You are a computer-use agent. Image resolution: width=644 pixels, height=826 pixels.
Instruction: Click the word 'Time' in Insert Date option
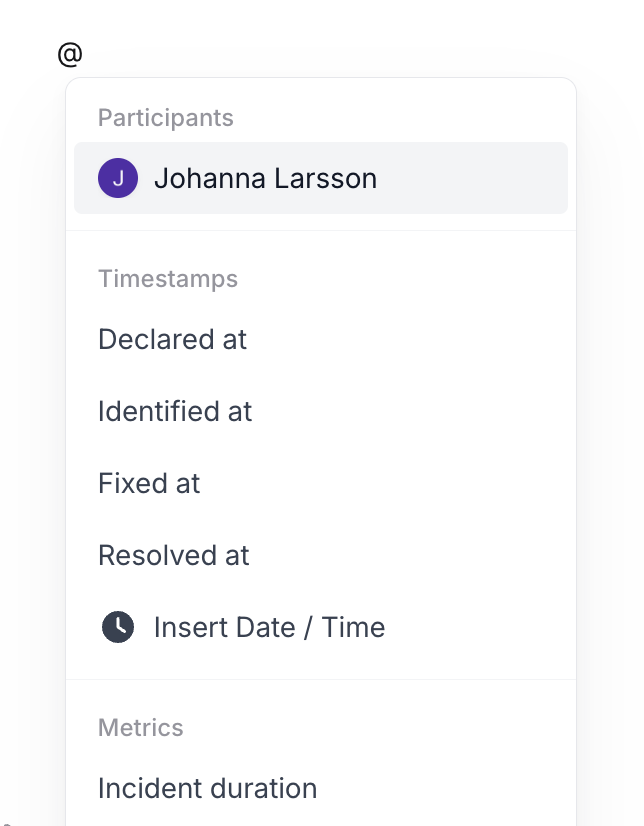tap(354, 627)
